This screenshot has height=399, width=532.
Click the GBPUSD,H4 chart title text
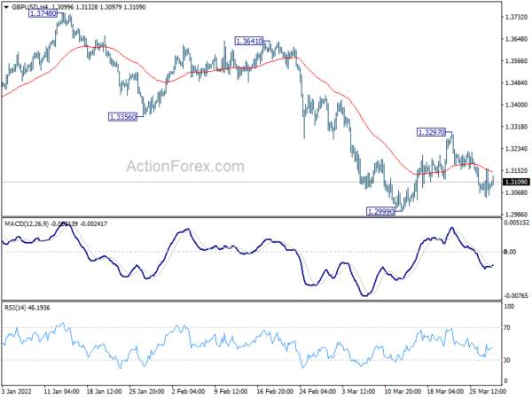28,7
